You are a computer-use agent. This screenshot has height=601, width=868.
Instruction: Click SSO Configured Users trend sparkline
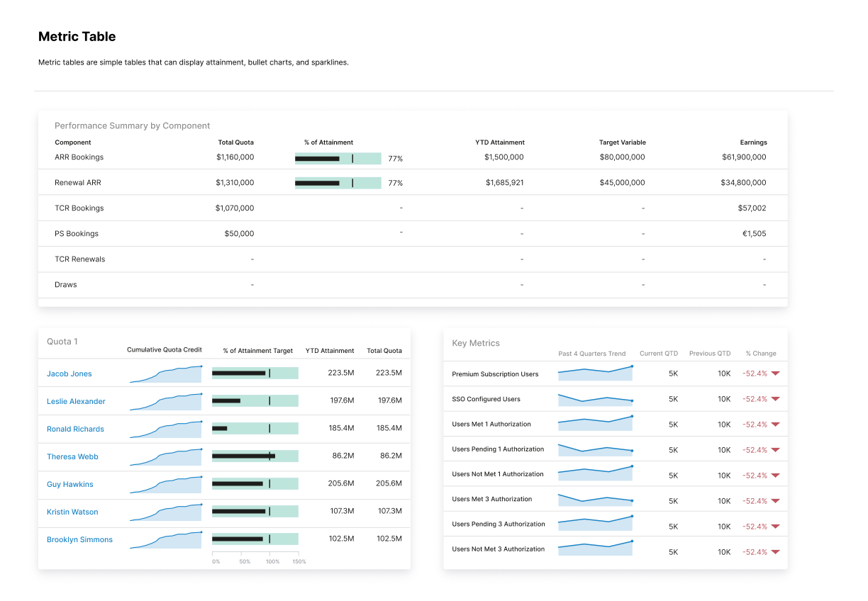[595, 400]
